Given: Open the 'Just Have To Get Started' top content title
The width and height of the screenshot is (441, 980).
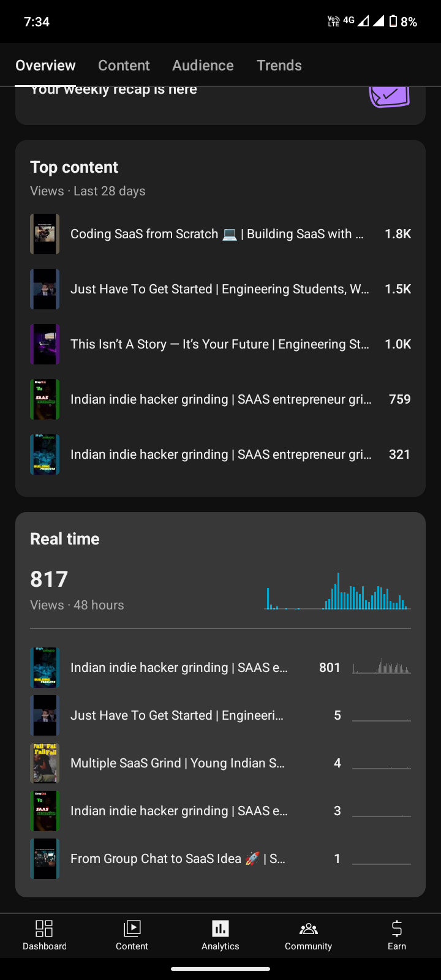Looking at the screenshot, I should pyautogui.click(x=219, y=289).
